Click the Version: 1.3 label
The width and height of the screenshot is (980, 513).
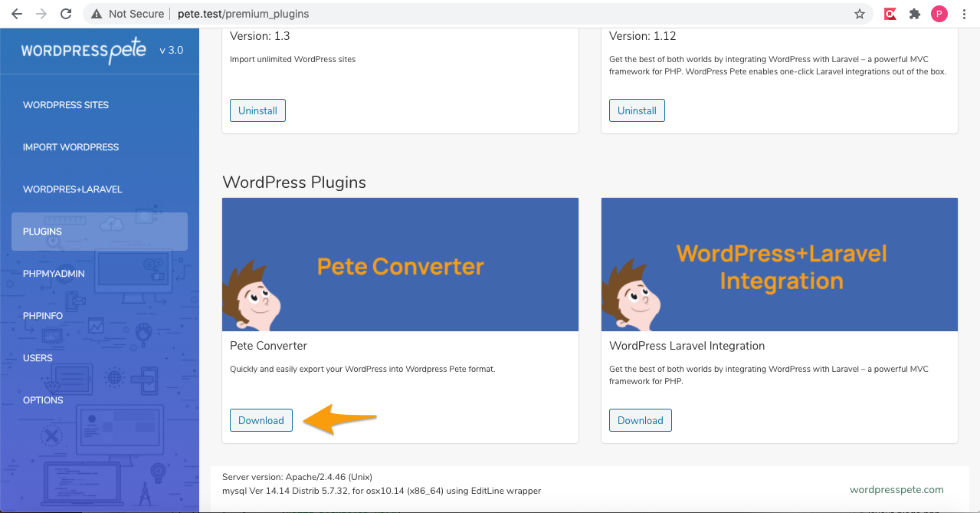click(260, 36)
